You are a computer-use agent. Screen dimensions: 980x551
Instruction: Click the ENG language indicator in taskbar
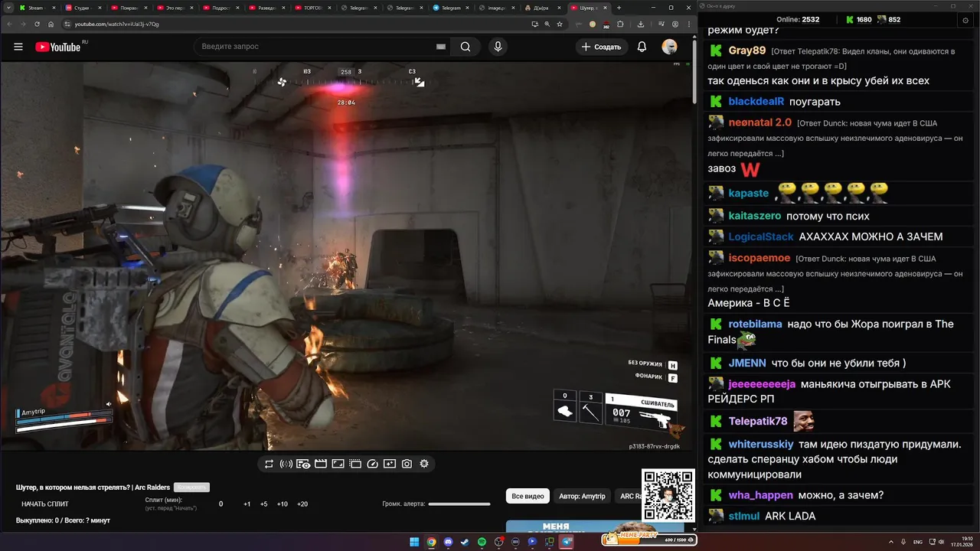click(918, 542)
